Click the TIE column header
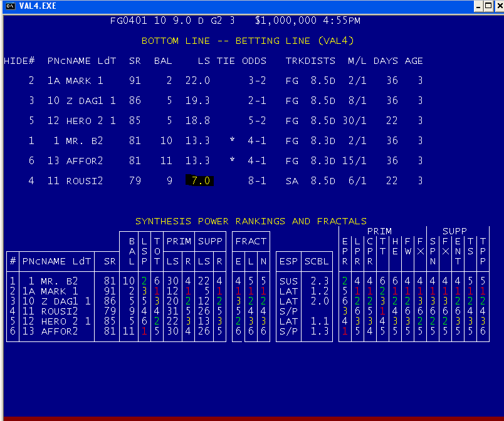The image size is (504, 421). (226, 61)
